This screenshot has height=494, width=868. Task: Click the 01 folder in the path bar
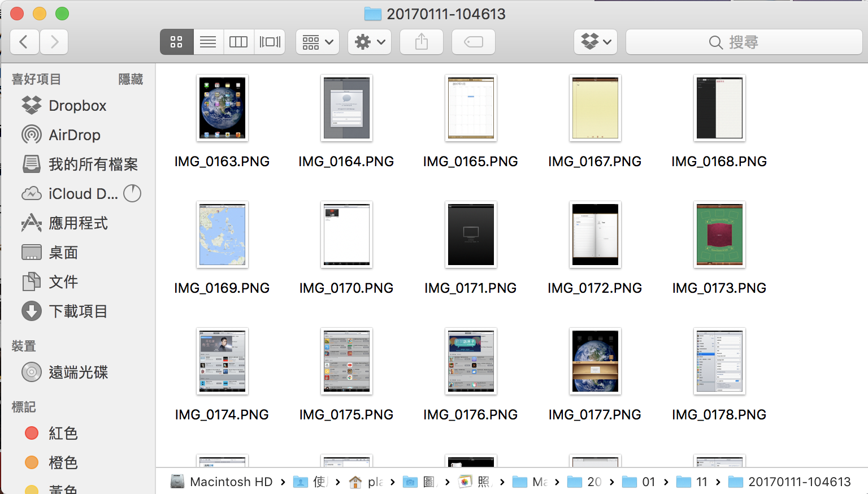639,482
